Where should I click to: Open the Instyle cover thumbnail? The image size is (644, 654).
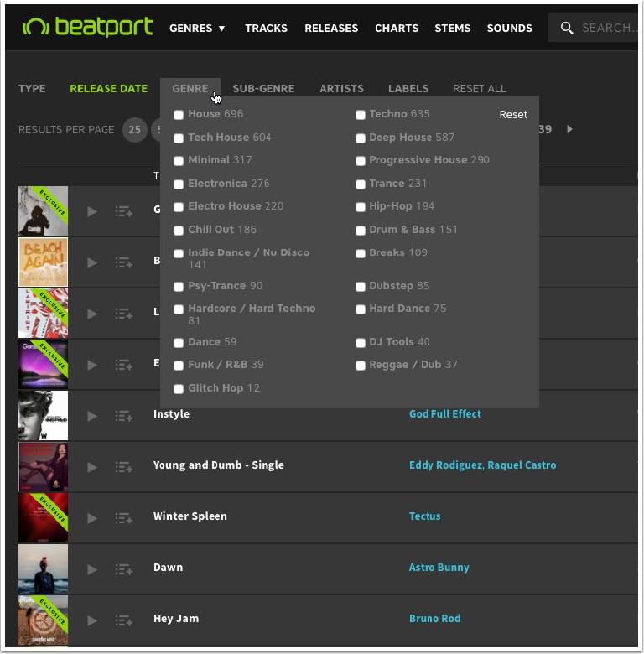tap(43, 415)
